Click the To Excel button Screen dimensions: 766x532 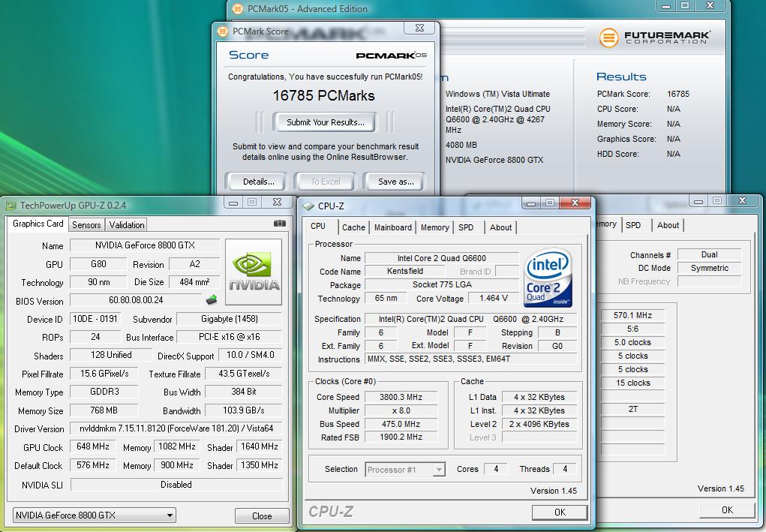coord(326,182)
